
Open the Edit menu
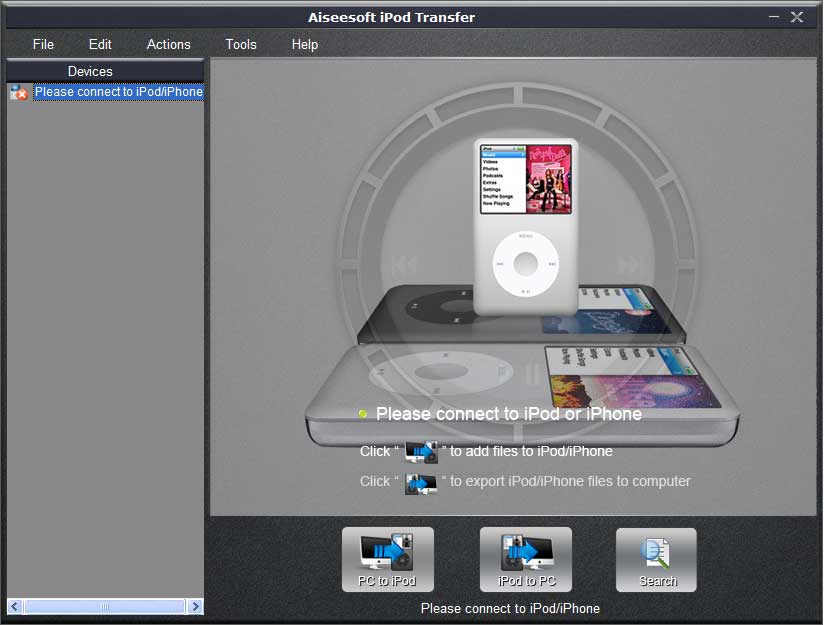pos(100,44)
